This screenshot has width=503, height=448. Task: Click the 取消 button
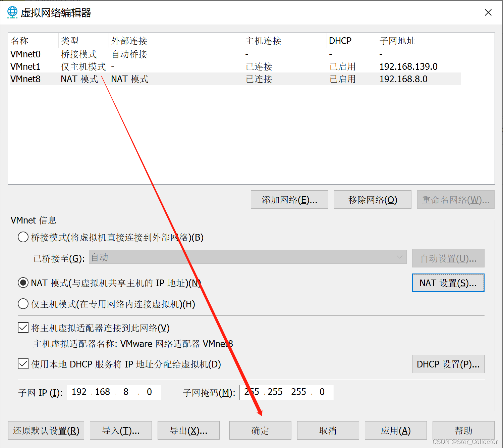point(328,431)
